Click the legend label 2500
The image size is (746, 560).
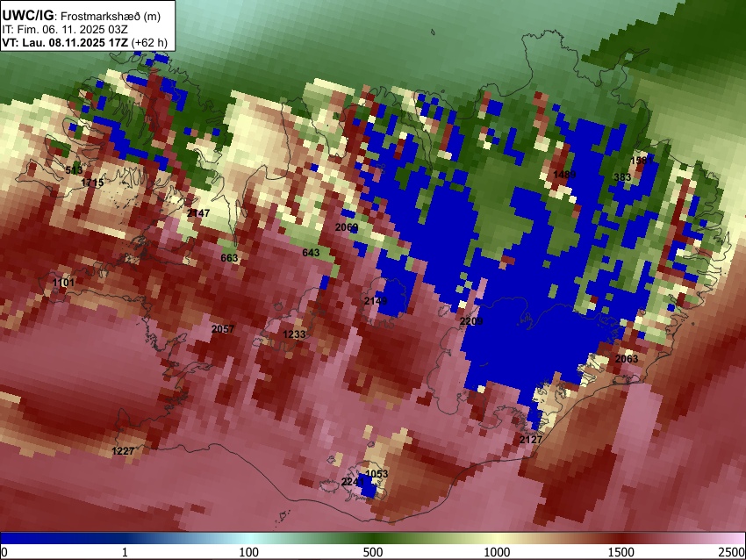[732, 552]
